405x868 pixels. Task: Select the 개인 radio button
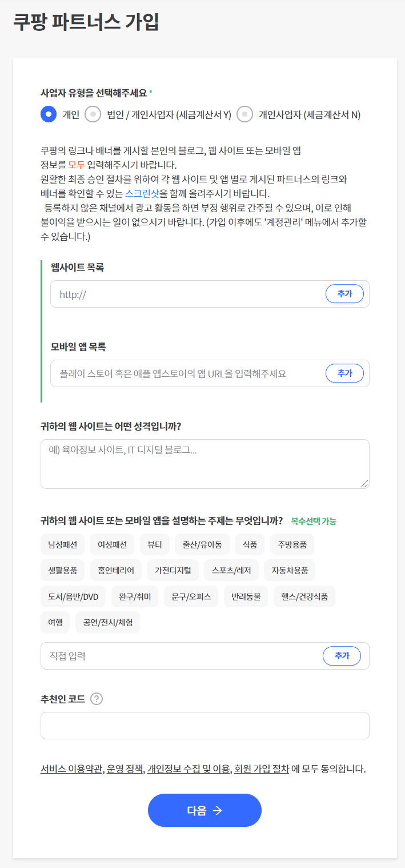[x=49, y=114]
